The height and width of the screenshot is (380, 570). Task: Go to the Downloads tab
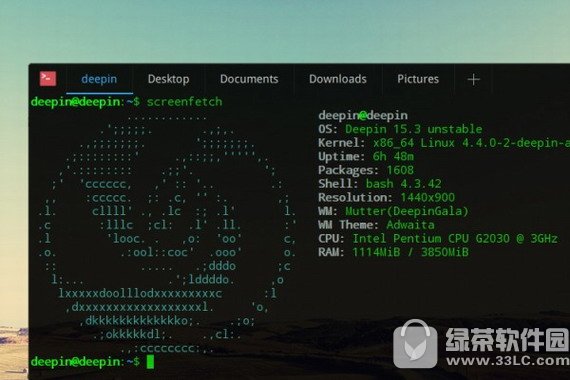338,79
